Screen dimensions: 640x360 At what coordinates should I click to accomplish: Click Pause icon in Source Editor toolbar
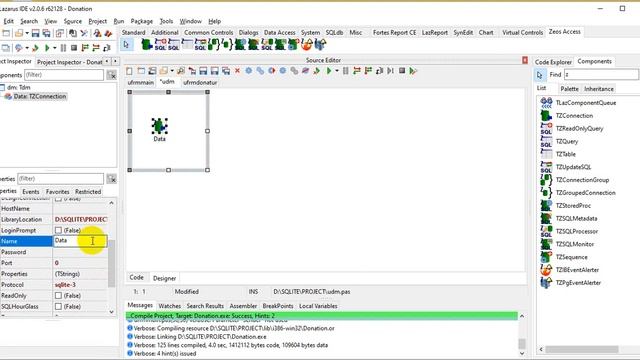tap(346, 71)
